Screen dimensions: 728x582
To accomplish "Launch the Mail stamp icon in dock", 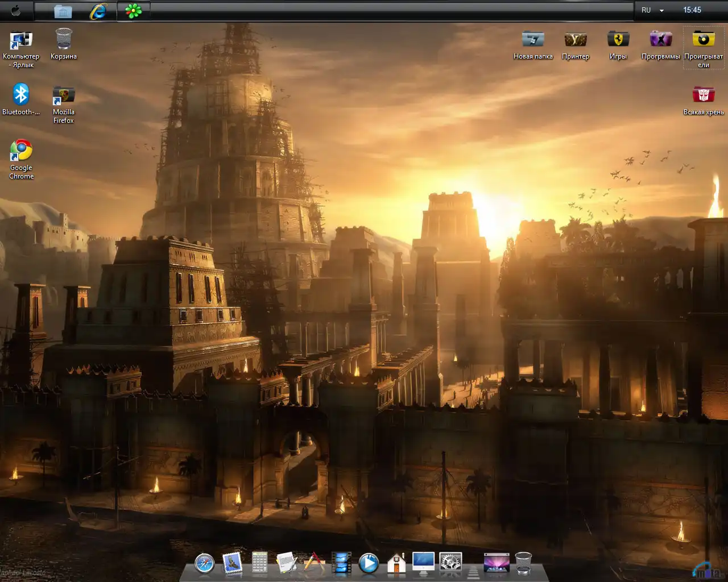I will (232, 563).
